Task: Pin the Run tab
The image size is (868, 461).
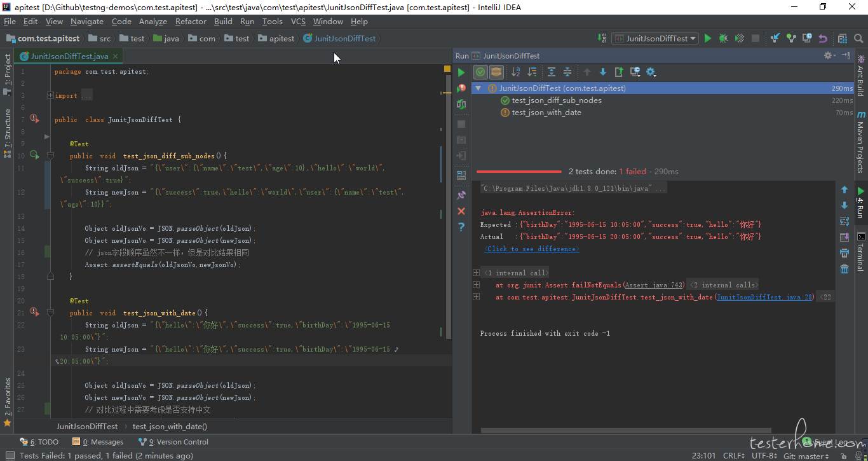Action: pos(461,195)
